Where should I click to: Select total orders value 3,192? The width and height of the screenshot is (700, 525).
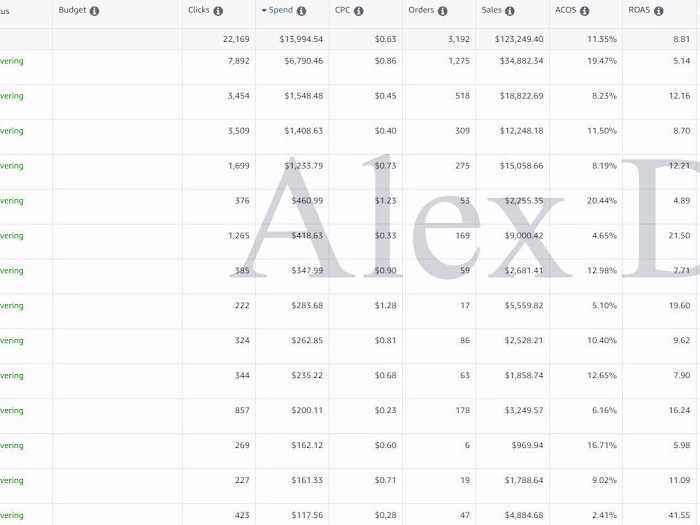[x=459, y=39]
